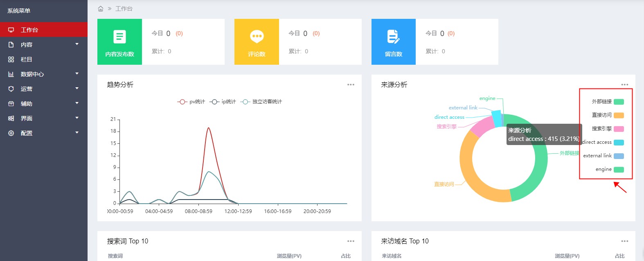Click the blue 留言数 edit note icon

393,37
